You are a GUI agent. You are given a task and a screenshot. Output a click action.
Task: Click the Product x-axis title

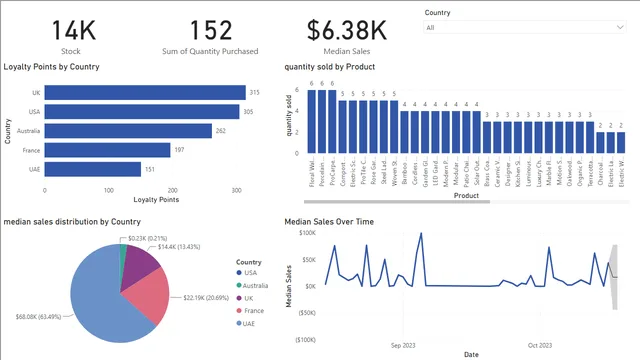466,196
